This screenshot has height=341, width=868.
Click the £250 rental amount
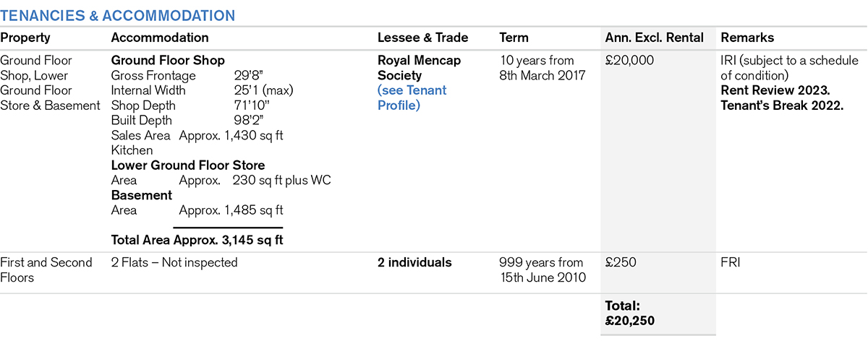(x=621, y=263)
